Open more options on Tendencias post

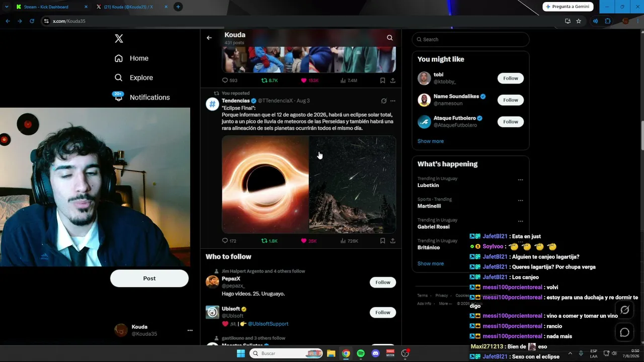tap(393, 101)
